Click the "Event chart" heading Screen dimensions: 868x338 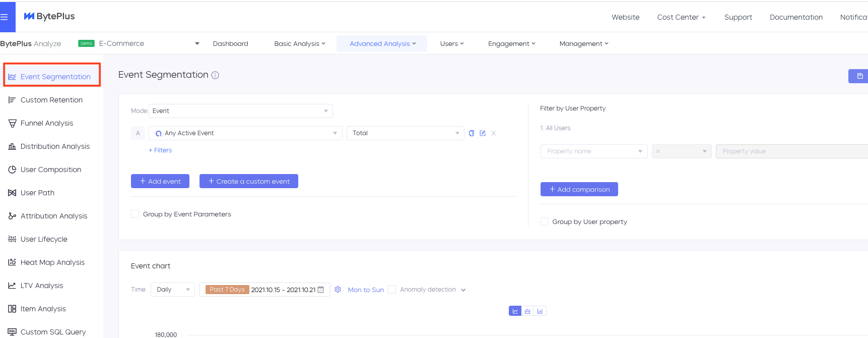click(151, 266)
